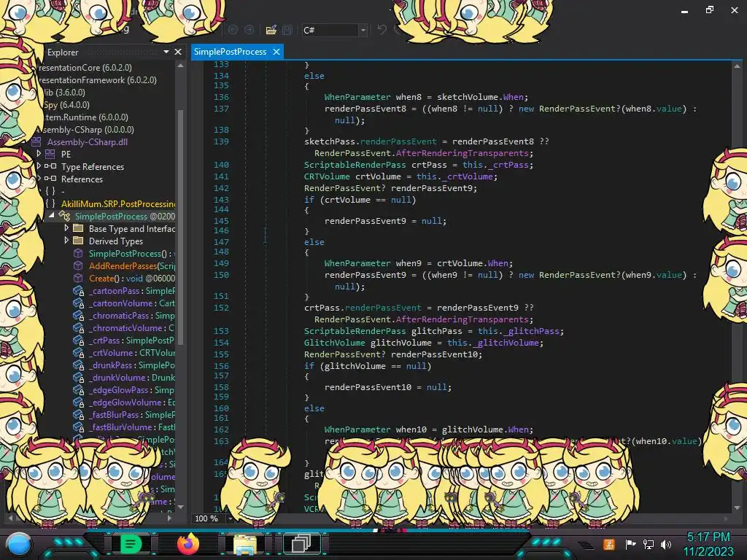Click the _crtPass field lock icon
747x560 pixels.
78,340
